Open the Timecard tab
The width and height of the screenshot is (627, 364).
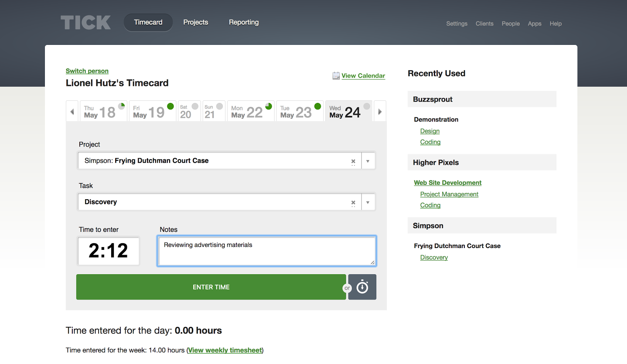coord(148,22)
